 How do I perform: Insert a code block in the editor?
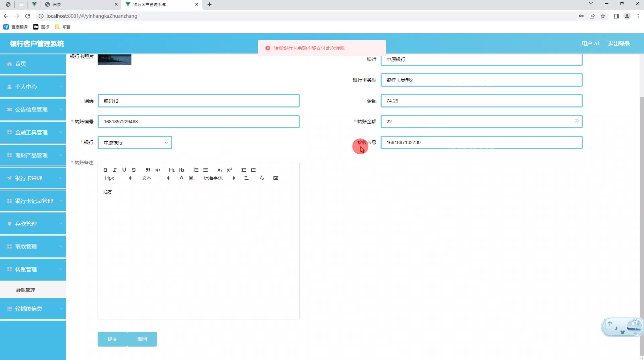coord(158,170)
